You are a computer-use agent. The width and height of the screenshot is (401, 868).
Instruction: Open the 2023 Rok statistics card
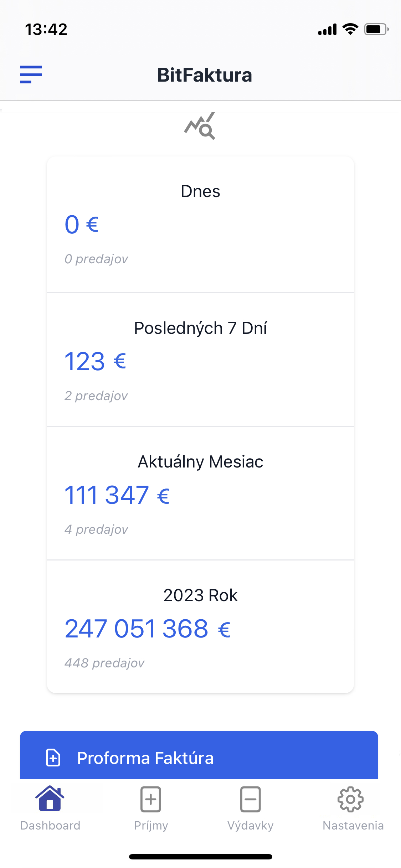pyautogui.click(x=200, y=626)
